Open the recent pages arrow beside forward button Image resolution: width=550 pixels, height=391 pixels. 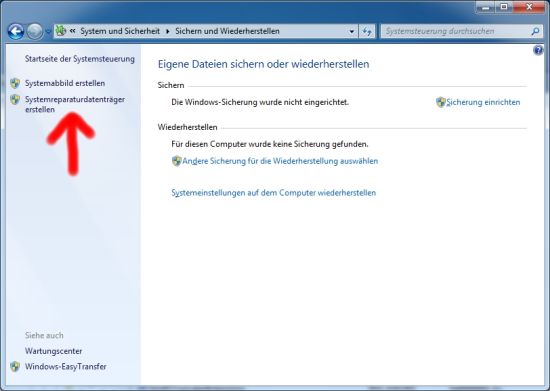tap(48, 32)
